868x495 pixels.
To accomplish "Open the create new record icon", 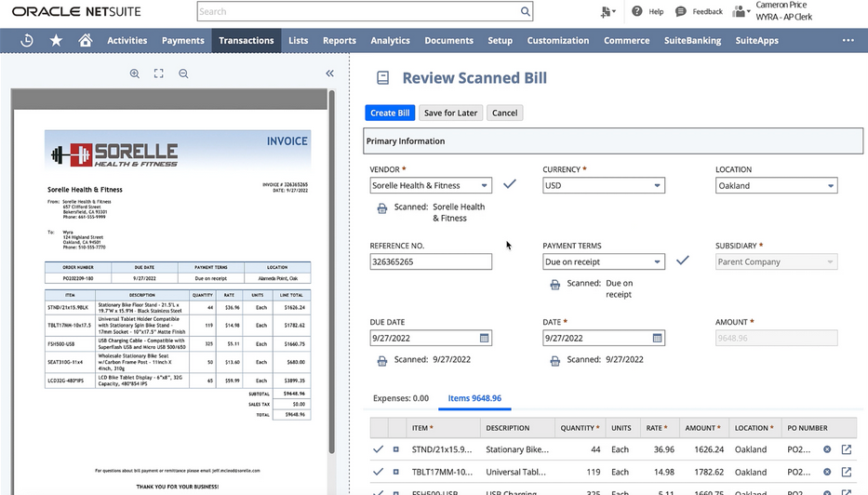I will click(x=605, y=11).
